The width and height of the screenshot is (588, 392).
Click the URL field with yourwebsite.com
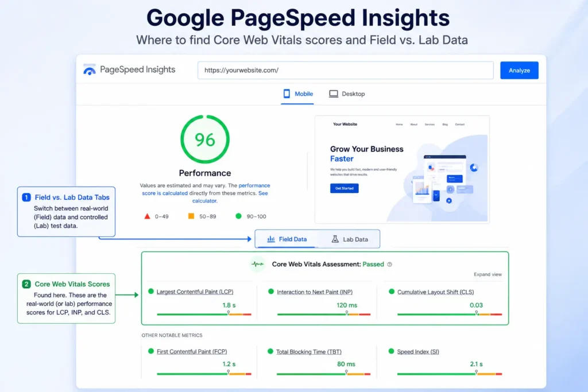[345, 70]
